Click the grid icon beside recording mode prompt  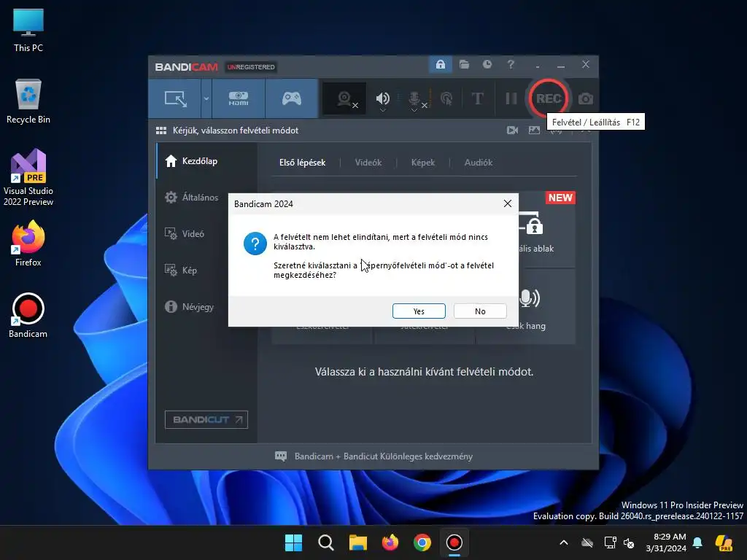161,131
